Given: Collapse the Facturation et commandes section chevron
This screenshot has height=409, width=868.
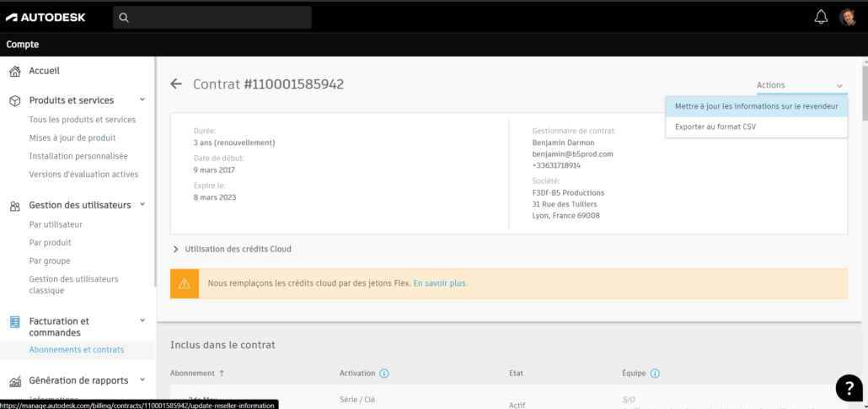Looking at the screenshot, I should (142, 320).
